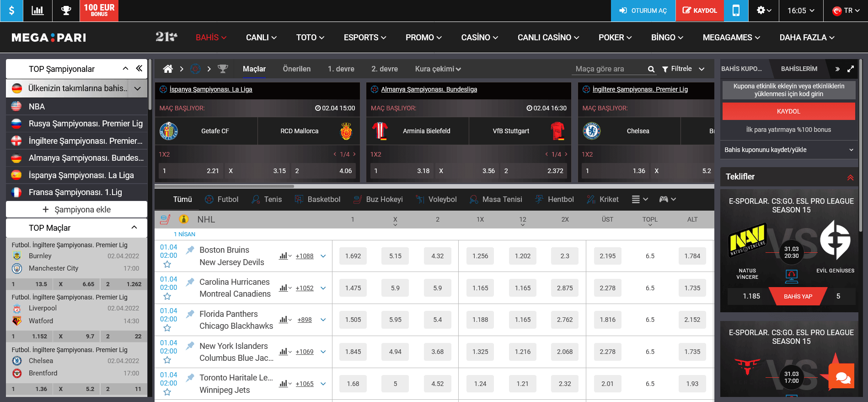Image resolution: width=868 pixels, height=402 pixels.
Task: Expand more markets for Carolina Hurricanes match
Action: 323,288
